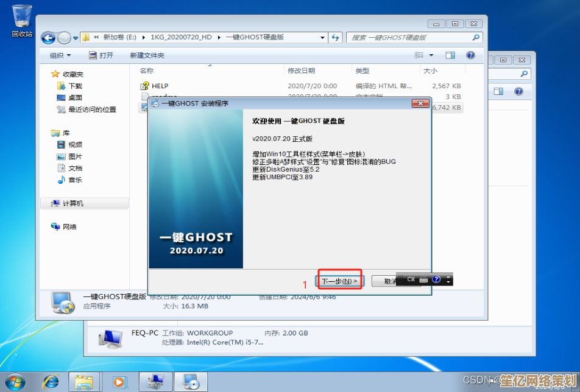Open the Recycle Bin desktop icon
The width and height of the screenshot is (580, 392).
tap(22, 21)
